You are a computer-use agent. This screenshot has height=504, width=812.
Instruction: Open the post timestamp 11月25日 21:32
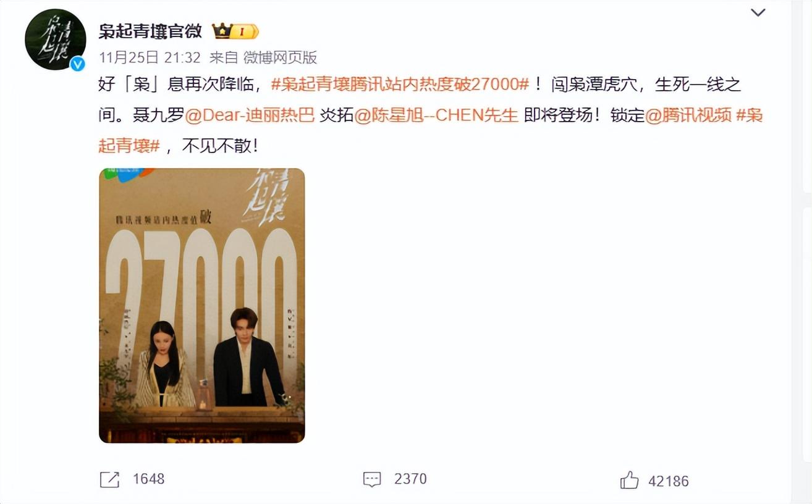point(150,57)
